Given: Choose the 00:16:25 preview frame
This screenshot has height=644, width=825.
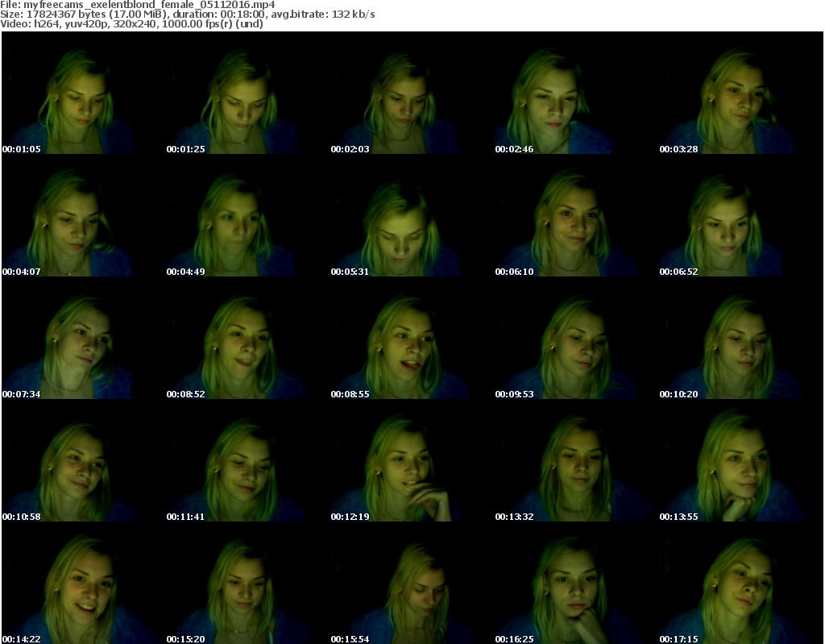Looking at the screenshot, I should point(576,583).
